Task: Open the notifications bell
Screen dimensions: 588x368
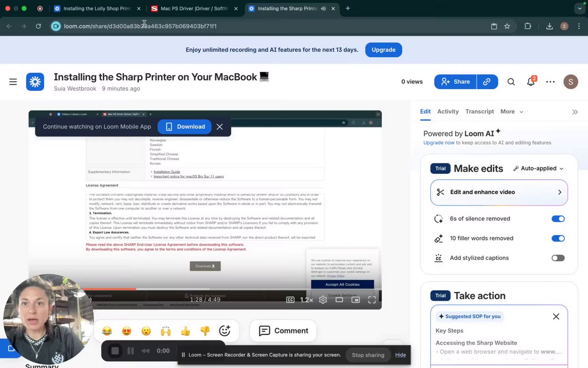Action: click(531, 81)
